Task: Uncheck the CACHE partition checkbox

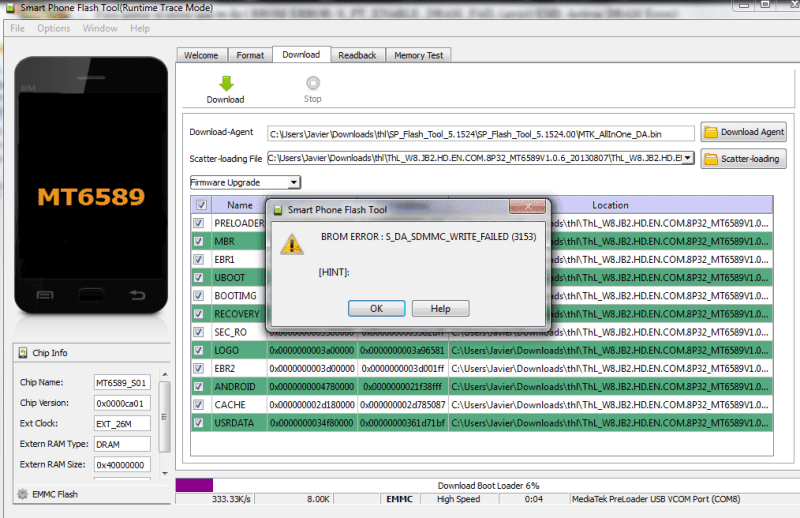Action: tap(198, 405)
